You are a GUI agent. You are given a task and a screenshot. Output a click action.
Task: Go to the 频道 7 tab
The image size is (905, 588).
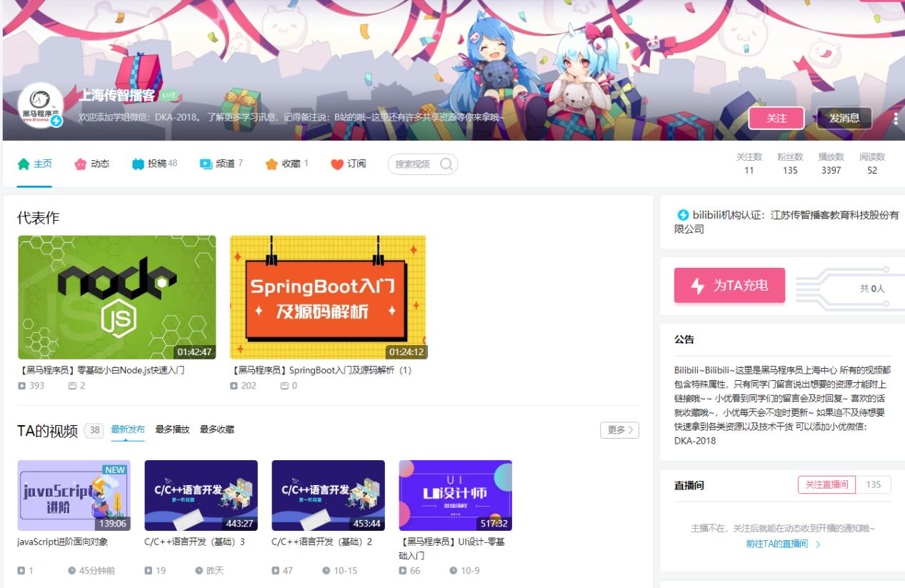coord(221,164)
